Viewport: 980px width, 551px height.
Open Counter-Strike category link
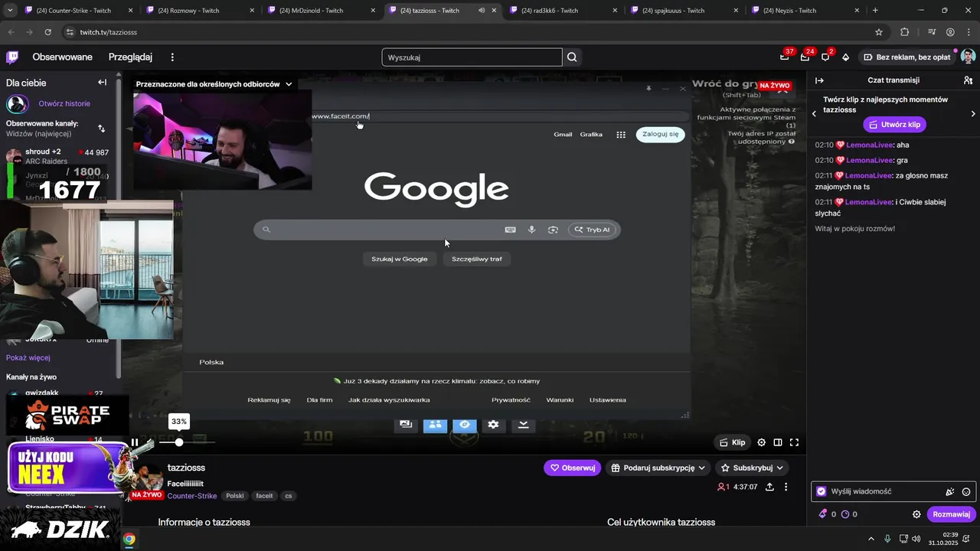[192, 496]
